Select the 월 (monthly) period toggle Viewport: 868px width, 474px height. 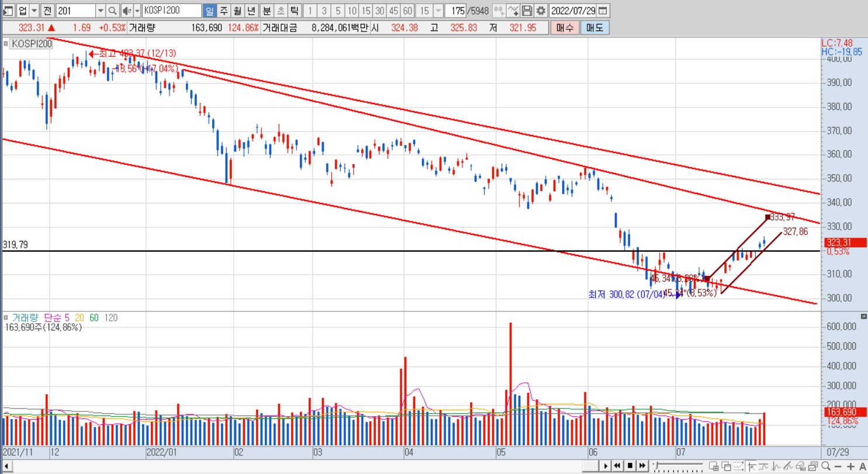[x=237, y=11]
